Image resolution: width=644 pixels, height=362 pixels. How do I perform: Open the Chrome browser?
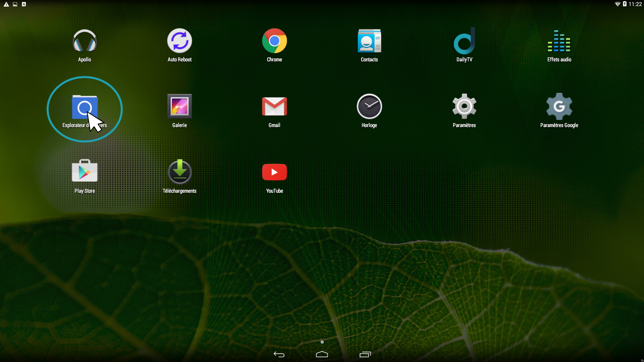pos(274,45)
